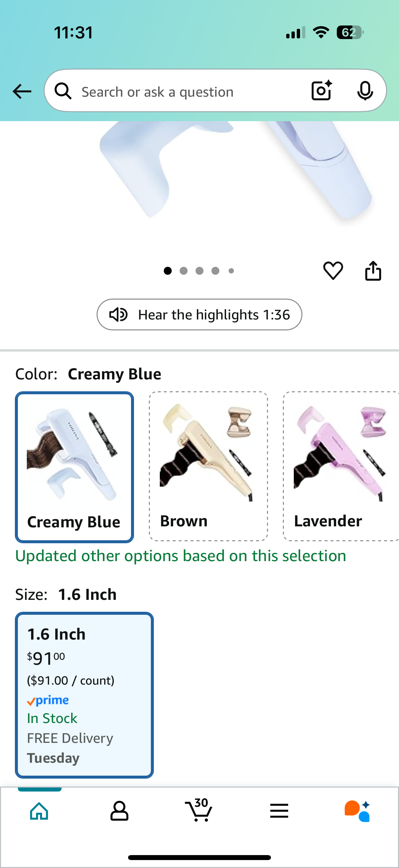399x868 pixels.
Task: Select the Creamy Blue color option
Action: pos(74,467)
